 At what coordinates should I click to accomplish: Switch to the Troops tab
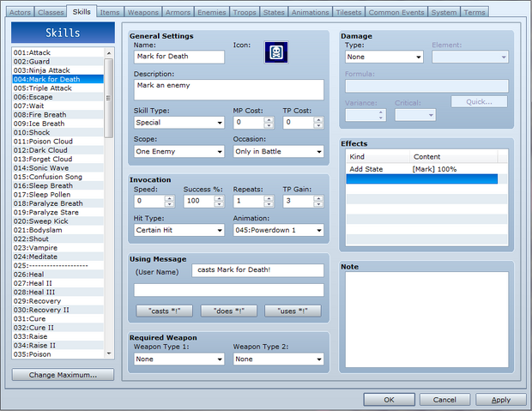[x=245, y=12]
